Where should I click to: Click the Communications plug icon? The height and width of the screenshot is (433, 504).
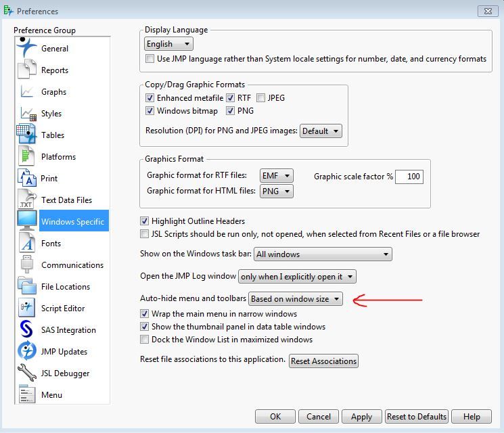pyautogui.click(x=27, y=265)
